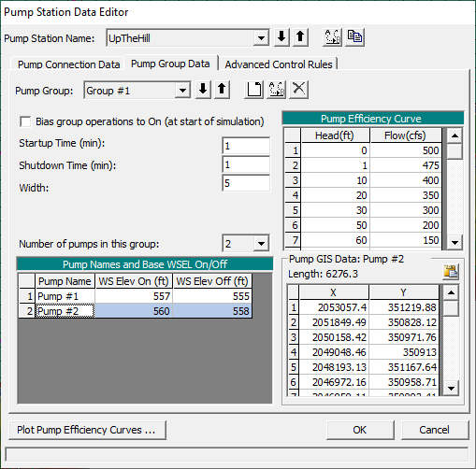476x469 pixels.
Task: Click the efficiency curve scrollbar thumb
Action: coord(454,151)
